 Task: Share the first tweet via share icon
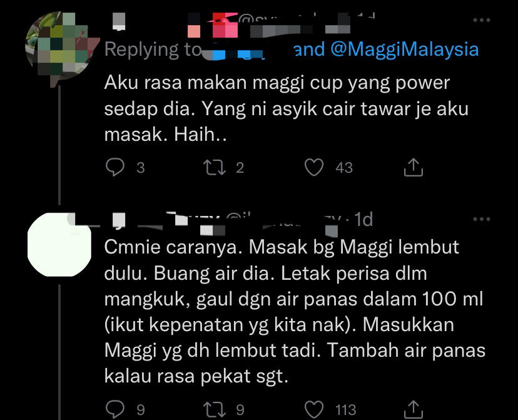click(414, 167)
